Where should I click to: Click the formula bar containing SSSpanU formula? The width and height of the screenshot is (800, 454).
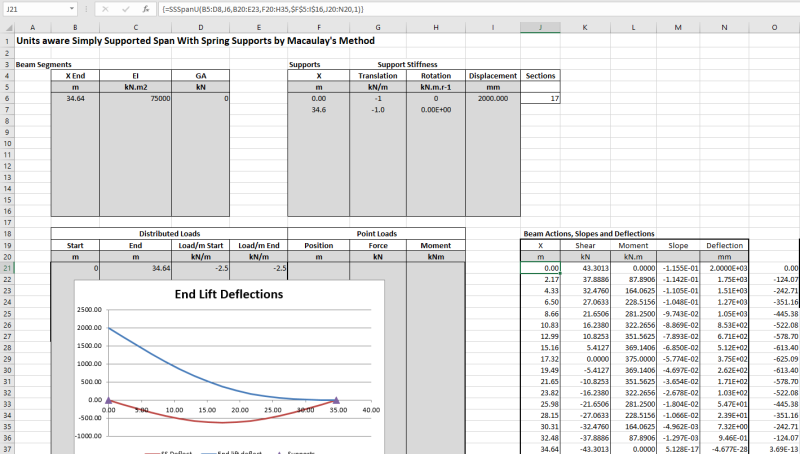(477, 9)
